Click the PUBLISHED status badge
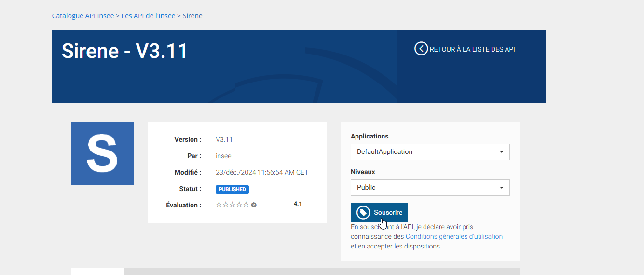 tap(232, 189)
